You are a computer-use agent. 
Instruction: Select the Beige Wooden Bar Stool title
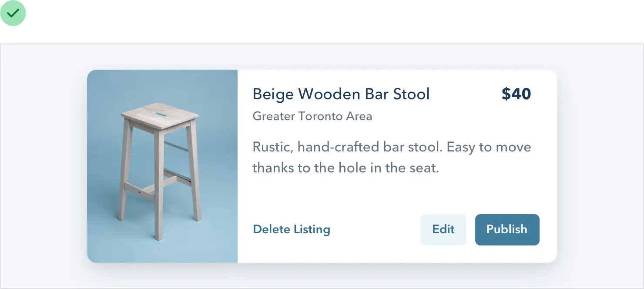pyautogui.click(x=341, y=94)
